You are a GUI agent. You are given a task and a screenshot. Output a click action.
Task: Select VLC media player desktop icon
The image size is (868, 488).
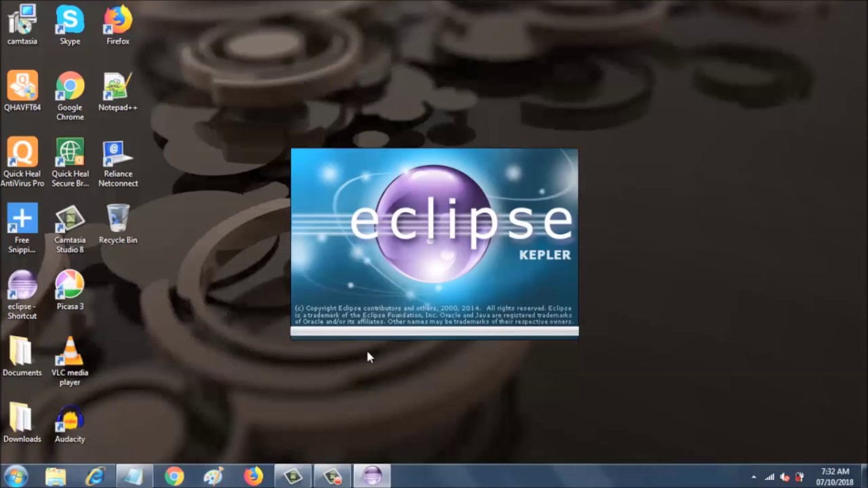click(x=70, y=361)
